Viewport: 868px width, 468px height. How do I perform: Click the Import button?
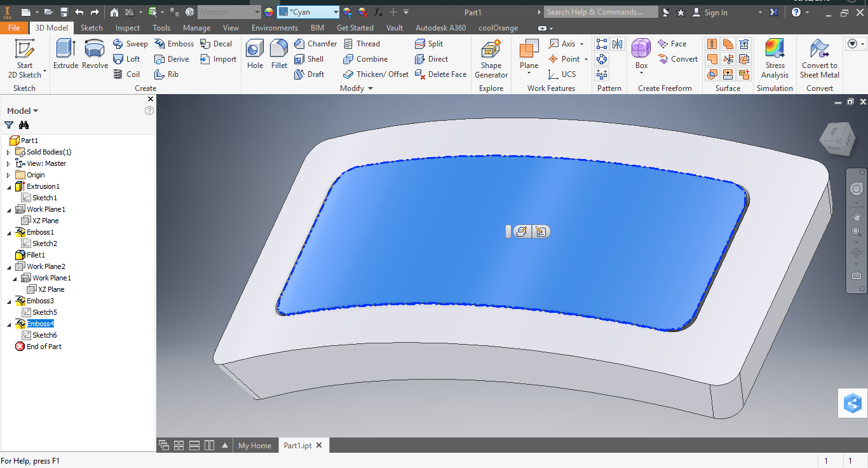pyautogui.click(x=218, y=59)
